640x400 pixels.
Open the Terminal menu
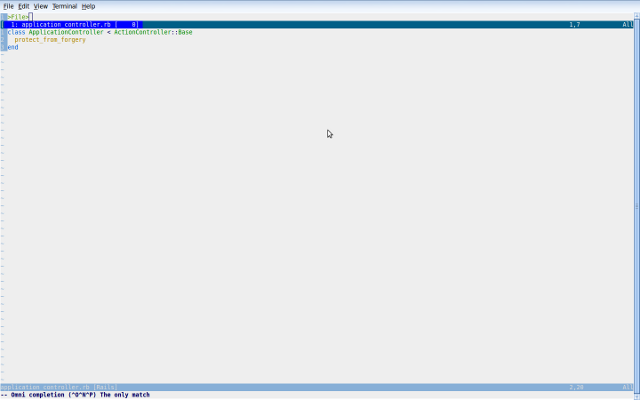(64, 6)
